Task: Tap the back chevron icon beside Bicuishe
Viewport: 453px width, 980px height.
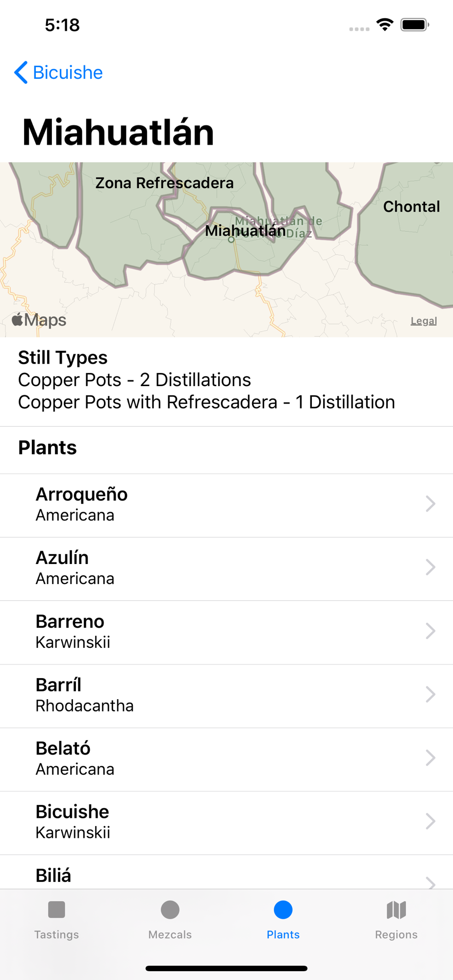Action: 21,73
